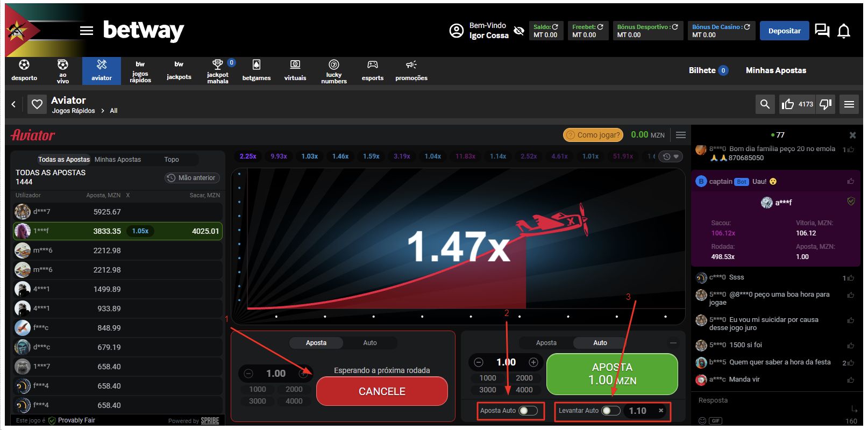Refresh the Bónus Desportivo balance
The image size is (868, 430).
coord(675,26)
